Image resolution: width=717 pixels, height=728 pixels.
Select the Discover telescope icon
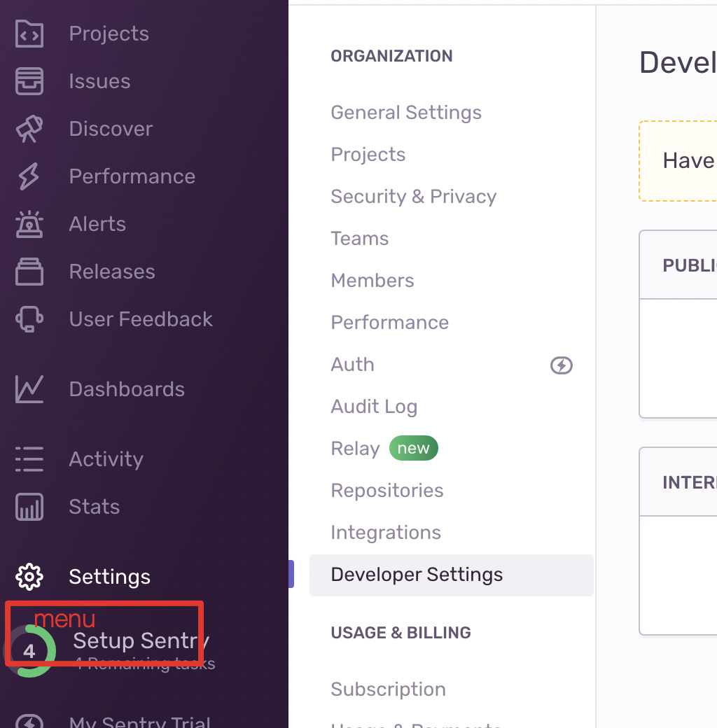click(x=29, y=129)
